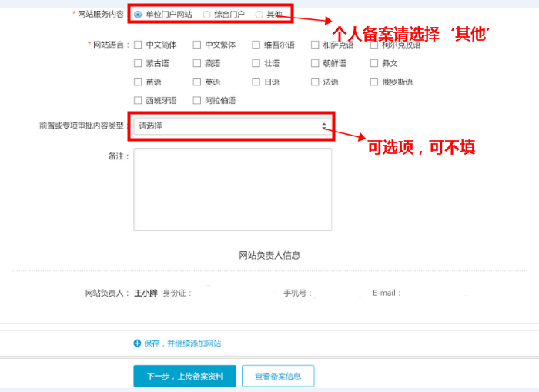Check the 阿拉伯语 language checkbox
Image resolution: width=539 pixels, height=392 pixels.
click(197, 100)
